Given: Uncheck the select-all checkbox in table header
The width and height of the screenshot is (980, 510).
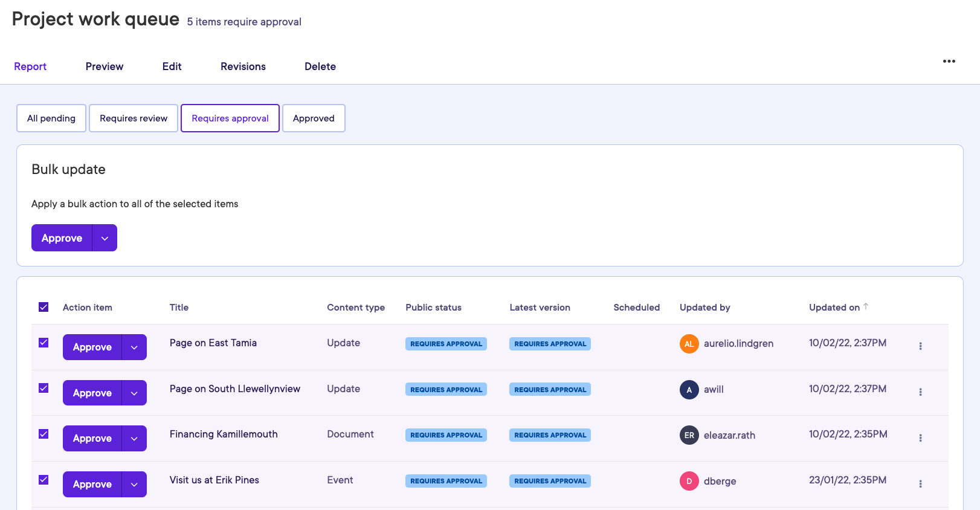Looking at the screenshot, I should pos(44,307).
